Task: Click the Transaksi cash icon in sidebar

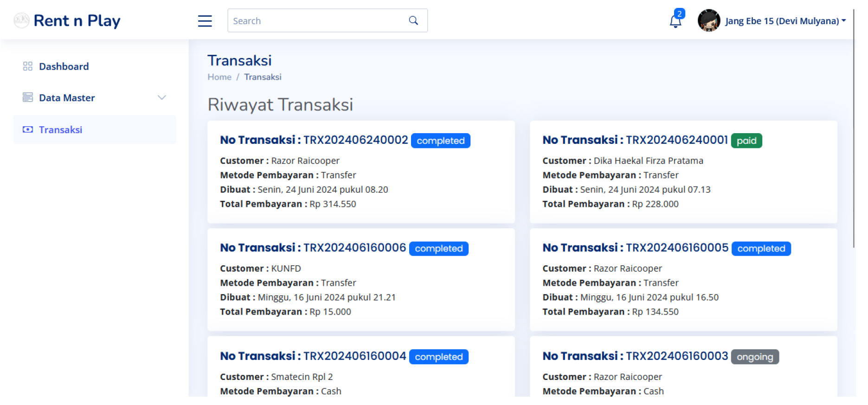Action: pos(28,129)
